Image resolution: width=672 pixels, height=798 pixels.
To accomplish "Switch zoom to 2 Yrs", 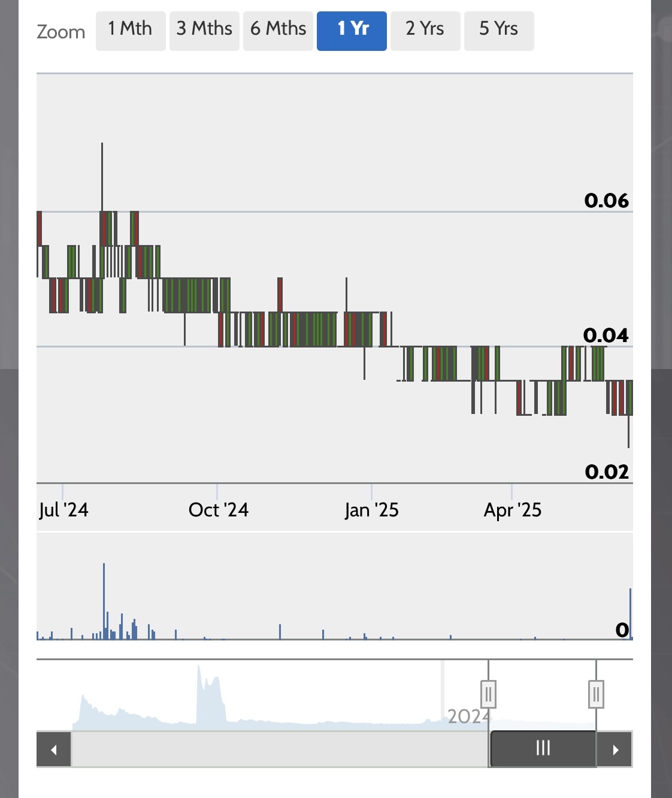I will [x=425, y=31].
